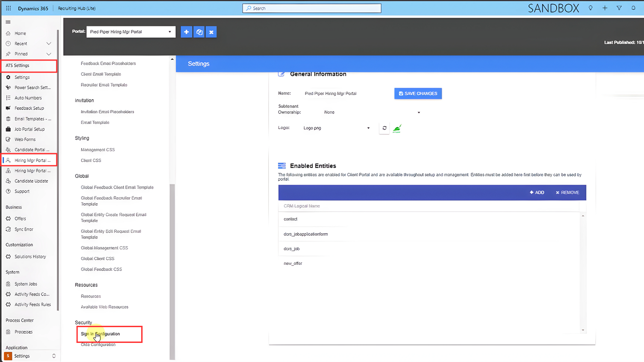This screenshot has height=362, width=644.
Task: Open the Settings area switcher at bottom
Action: pos(30,356)
